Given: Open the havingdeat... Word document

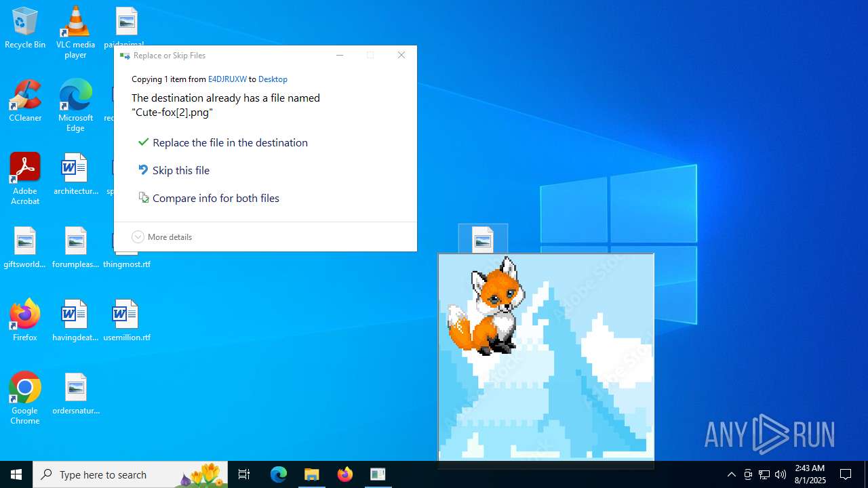Looking at the screenshot, I should [75, 320].
